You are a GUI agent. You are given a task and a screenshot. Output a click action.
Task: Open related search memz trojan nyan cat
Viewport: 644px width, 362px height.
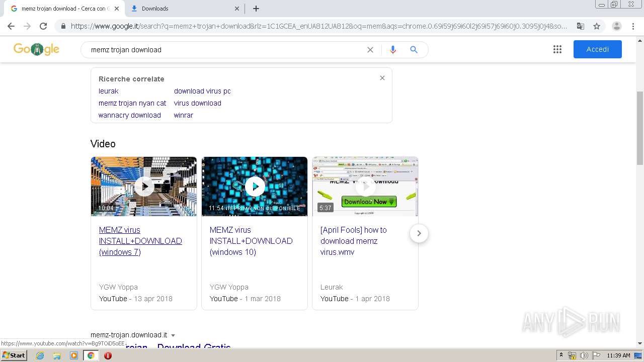point(132,103)
